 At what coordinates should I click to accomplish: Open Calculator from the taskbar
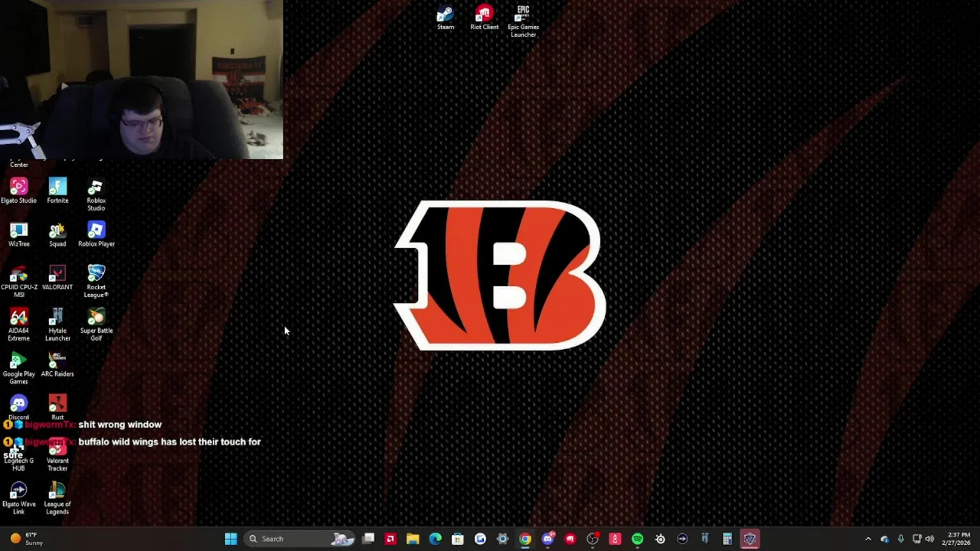click(x=727, y=539)
